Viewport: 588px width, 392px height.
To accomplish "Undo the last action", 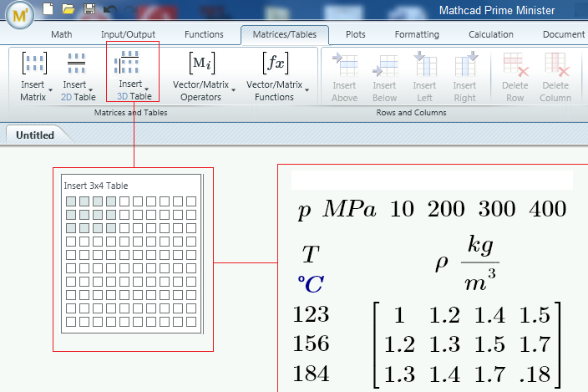I will 110,9.
